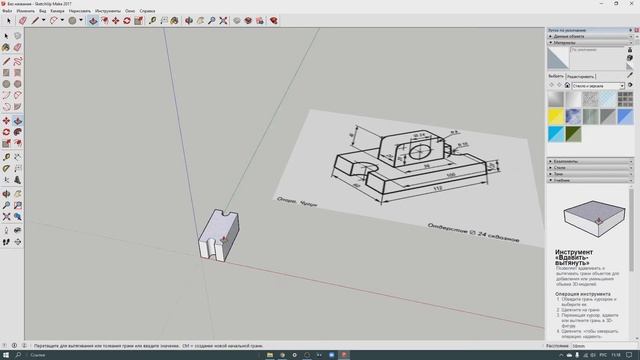Screen dimensions: 640x360
Task: Activate the Offset tool in the top toolbar
Action: coord(105,20)
